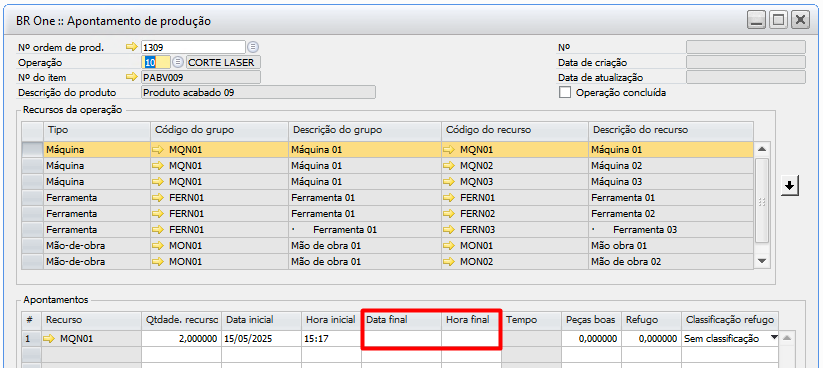Viewport: 823px width, 368px height.
Task: Click the link arrow for resource code MQN03
Action: 450,182
